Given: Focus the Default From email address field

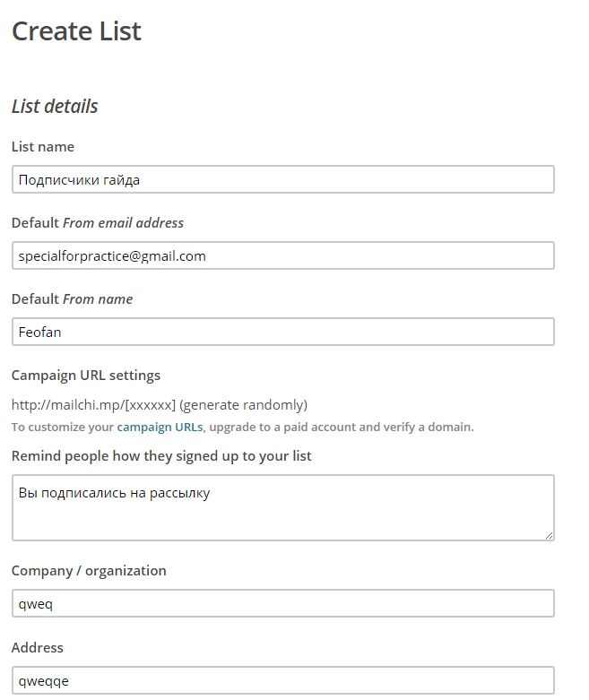Looking at the screenshot, I should [282, 255].
